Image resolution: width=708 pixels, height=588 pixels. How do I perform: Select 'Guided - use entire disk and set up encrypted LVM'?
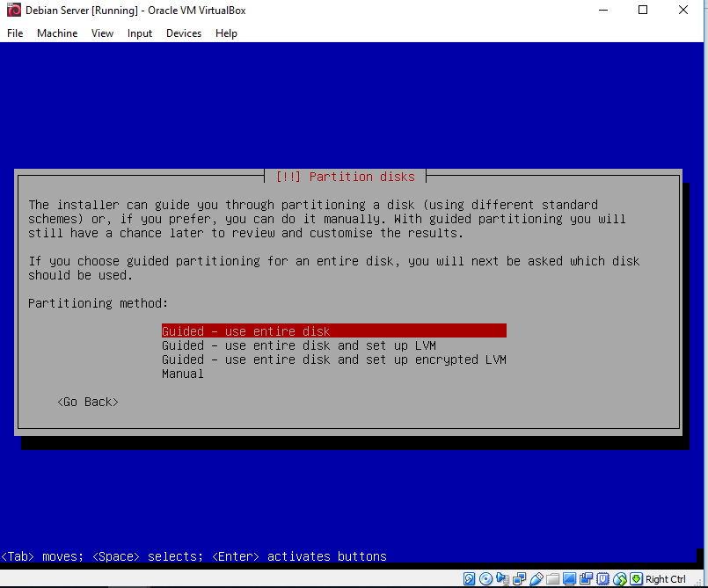pyautogui.click(x=334, y=359)
